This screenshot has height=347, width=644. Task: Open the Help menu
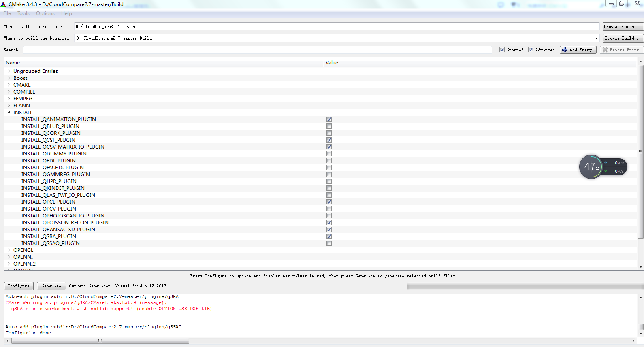click(x=66, y=13)
